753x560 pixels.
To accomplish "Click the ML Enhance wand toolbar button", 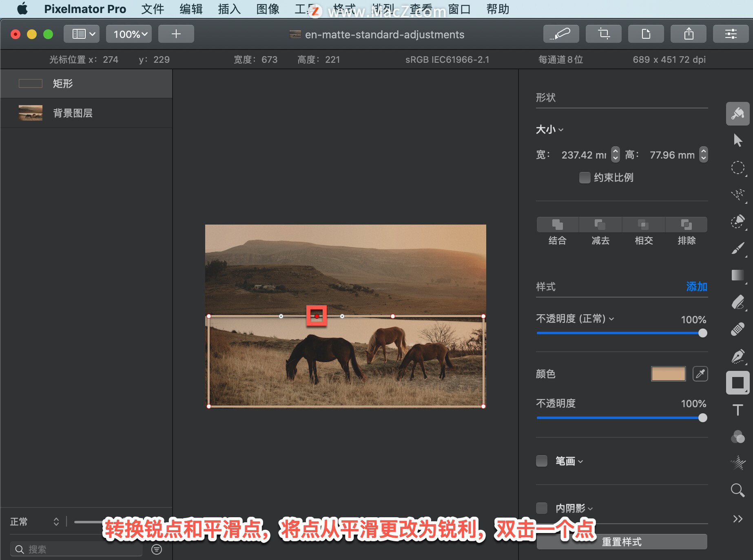I will click(x=561, y=34).
